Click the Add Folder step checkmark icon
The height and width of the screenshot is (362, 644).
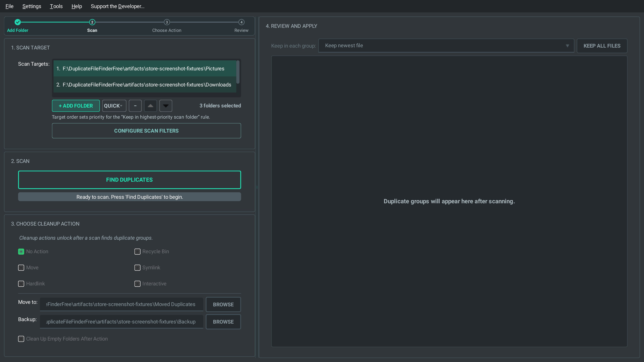click(17, 22)
